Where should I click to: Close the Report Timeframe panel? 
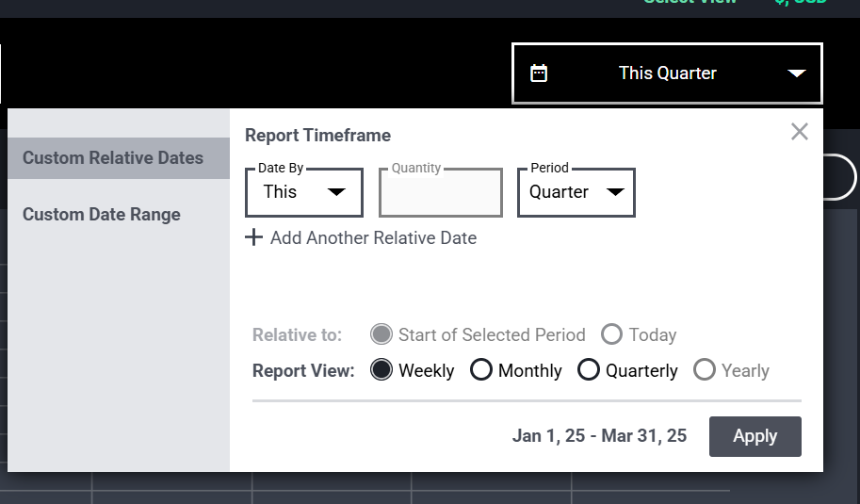click(x=800, y=132)
